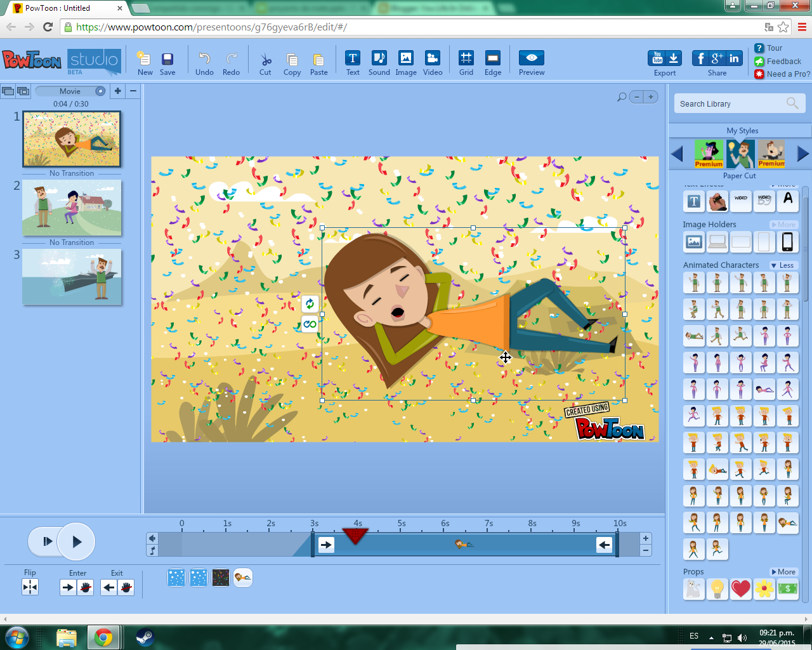Click the Search Library field
This screenshot has height=650, width=812.
click(730, 104)
